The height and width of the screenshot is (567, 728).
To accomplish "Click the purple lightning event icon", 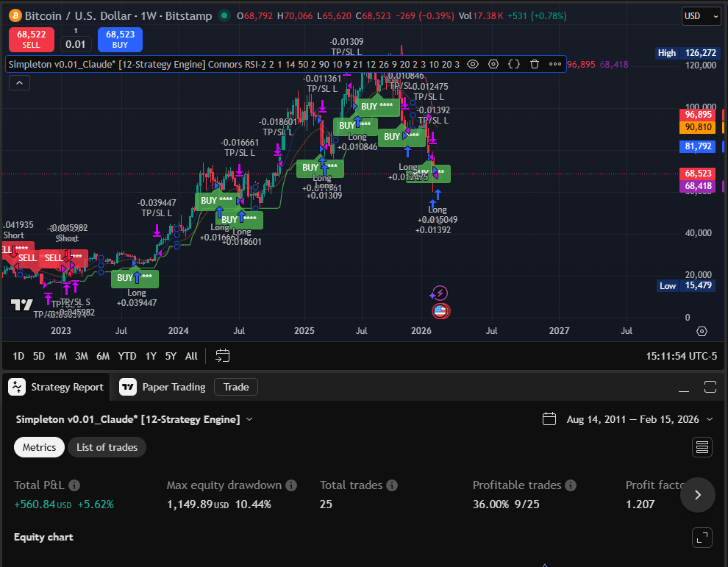I will [439, 293].
